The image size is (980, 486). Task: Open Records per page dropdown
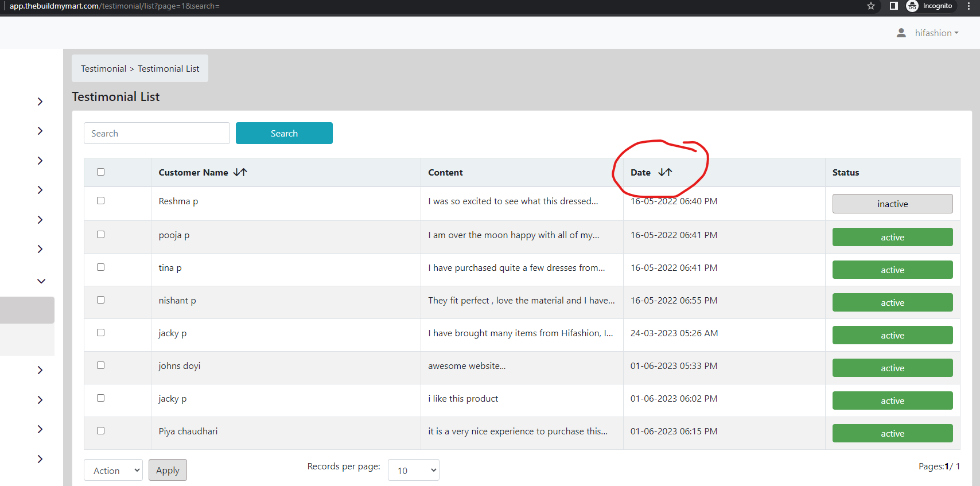pyautogui.click(x=414, y=471)
